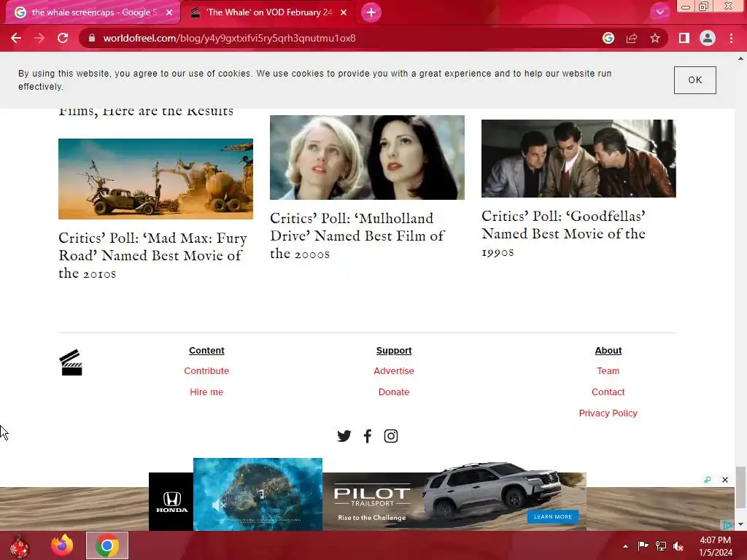This screenshot has height=560, width=747.
Task: Read 'Mad Max: Fury Road' 2010s article
Action: [153, 256]
